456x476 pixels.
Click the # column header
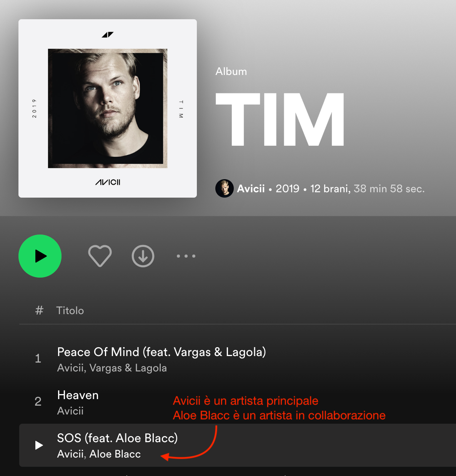[x=39, y=310]
